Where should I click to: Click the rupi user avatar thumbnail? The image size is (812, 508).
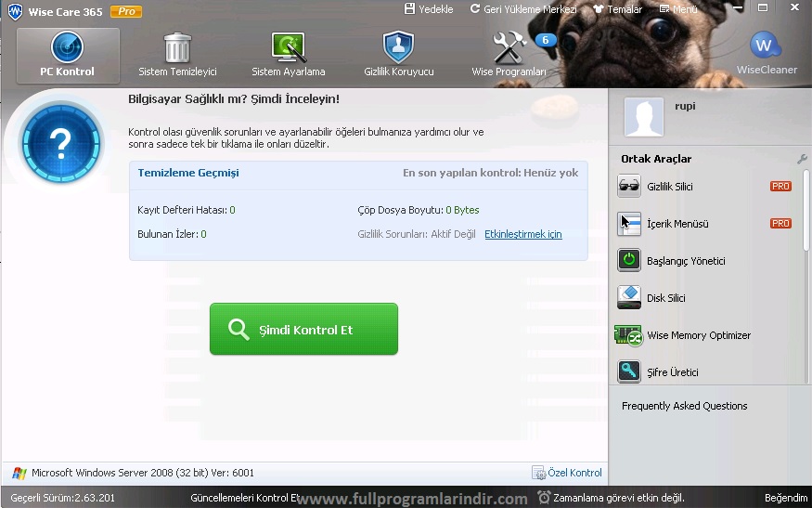click(x=644, y=117)
